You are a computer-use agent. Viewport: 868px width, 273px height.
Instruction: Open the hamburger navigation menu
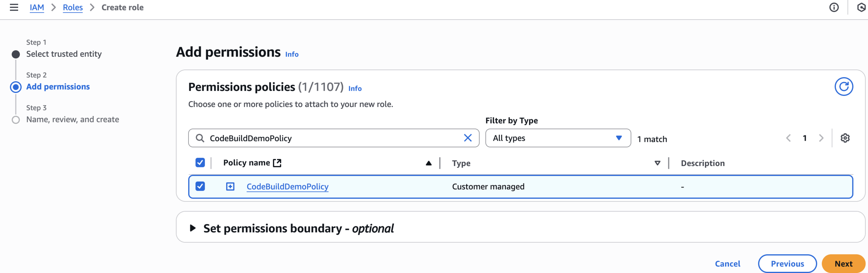pyautogui.click(x=14, y=7)
